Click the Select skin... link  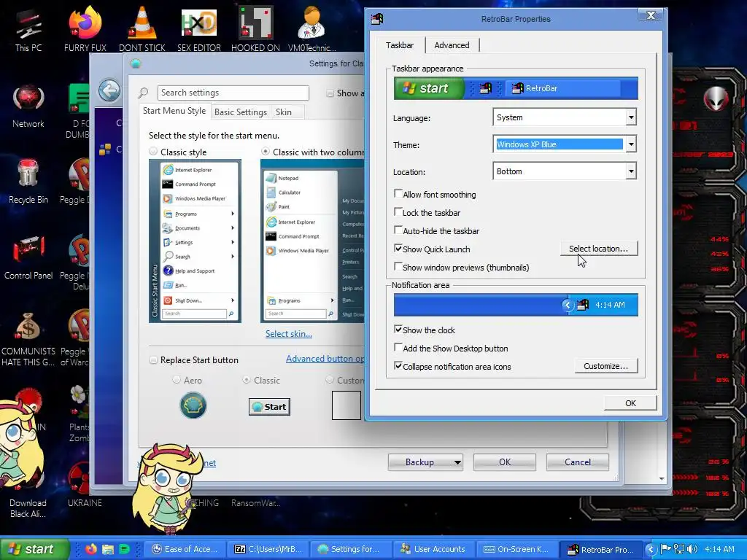(x=289, y=334)
